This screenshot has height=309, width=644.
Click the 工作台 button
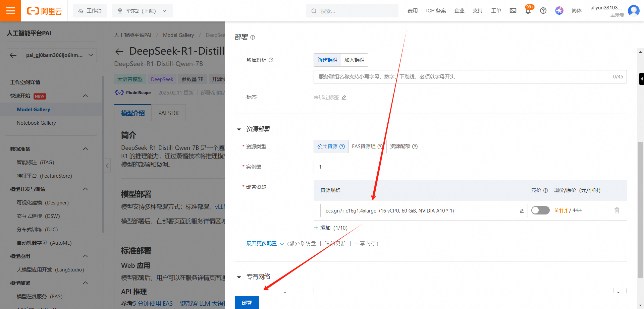tap(90, 11)
